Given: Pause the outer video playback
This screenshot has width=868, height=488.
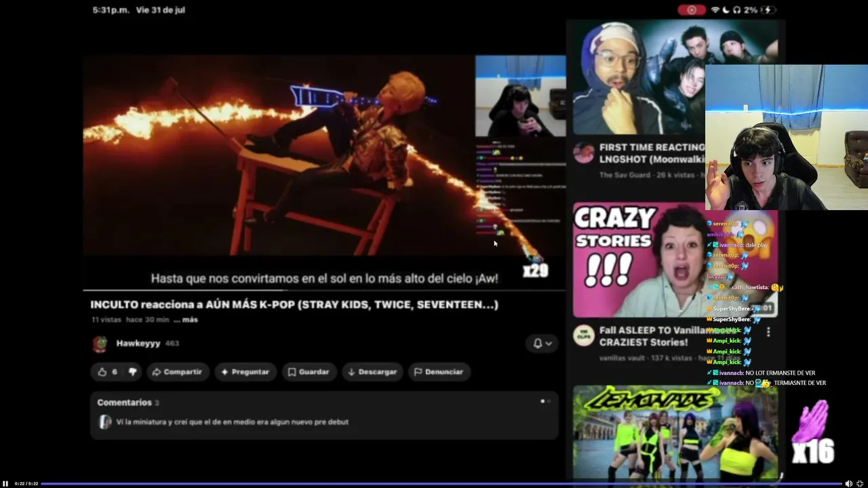Looking at the screenshot, I should [x=5, y=483].
